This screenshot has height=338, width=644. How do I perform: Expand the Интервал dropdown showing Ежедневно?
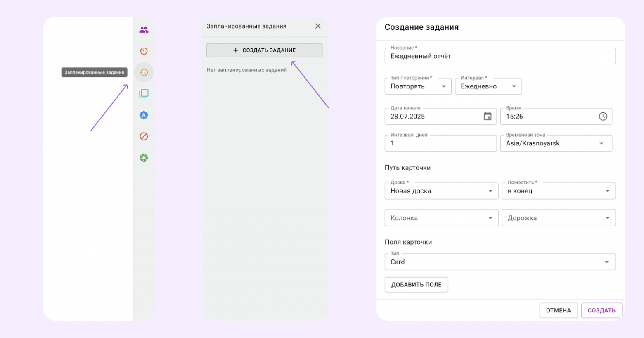pos(514,86)
